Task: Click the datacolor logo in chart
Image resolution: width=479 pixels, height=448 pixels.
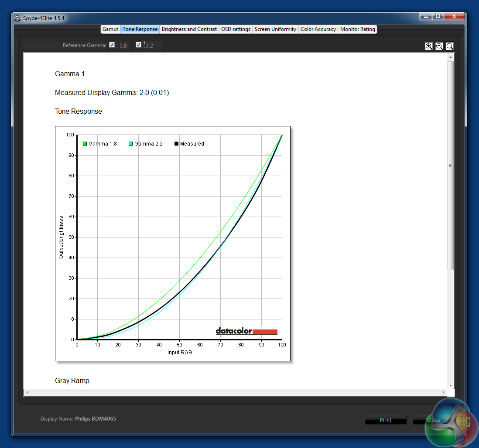Action: 246,331
